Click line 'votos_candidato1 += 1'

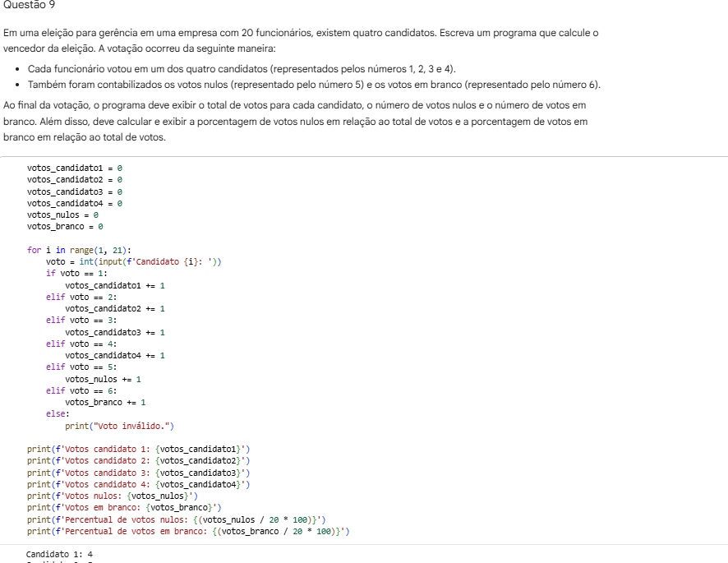115,286
